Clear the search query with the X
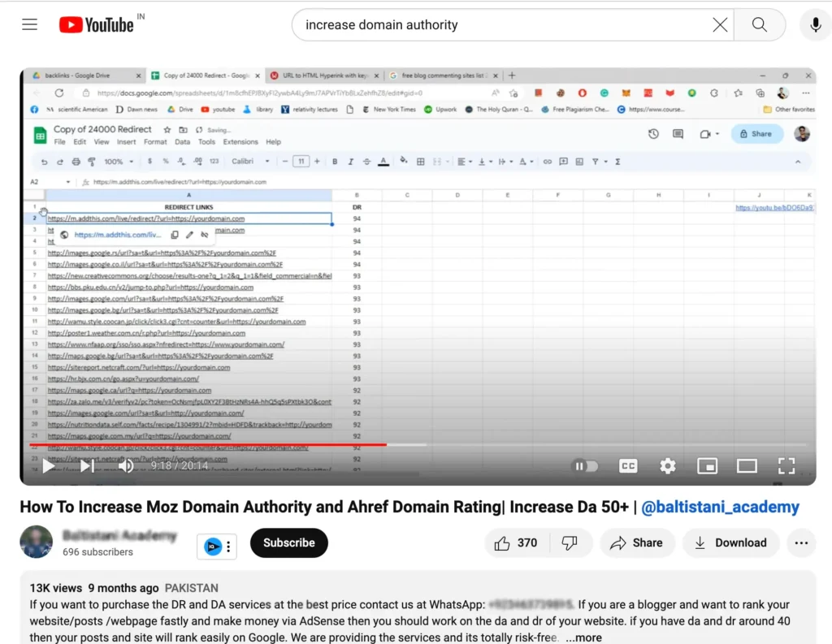 click(720, 25)
